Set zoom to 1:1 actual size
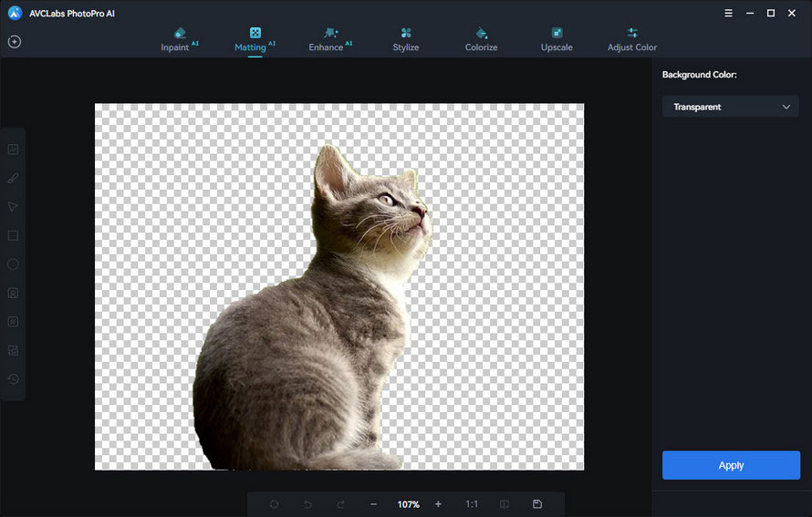812x517 pixels. [472, 504]
